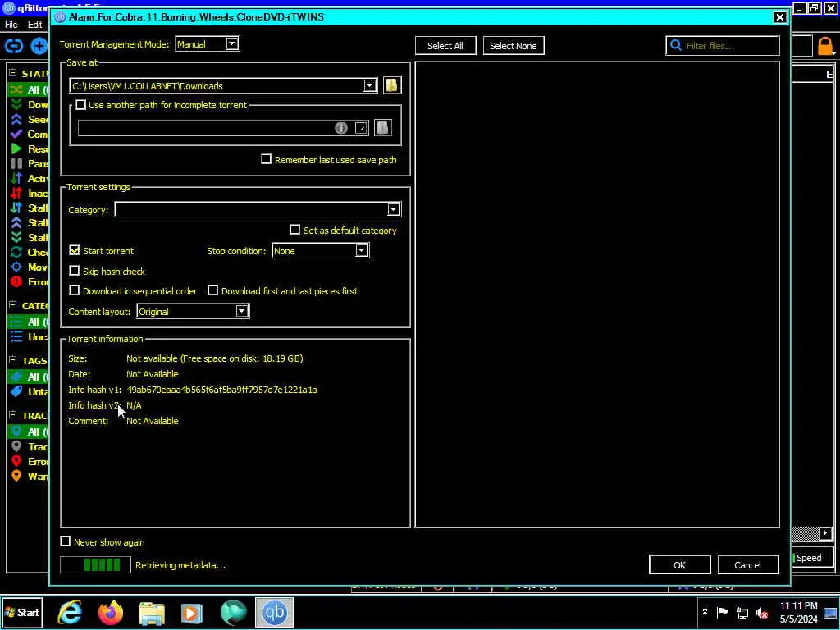Click the Retrieving metadata progress bar
Image resolution: width=840 pixels, height=630 pixels.
point(95,564)
